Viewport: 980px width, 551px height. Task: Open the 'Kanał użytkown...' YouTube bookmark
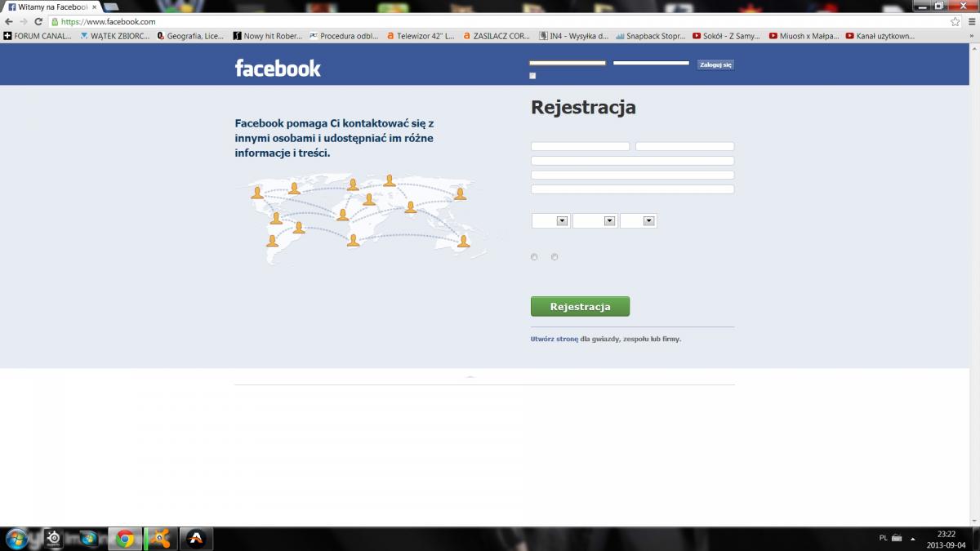tap(880, 36)
